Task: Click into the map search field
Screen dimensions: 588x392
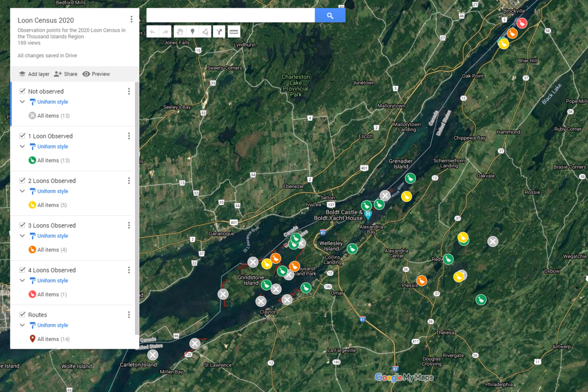Action: tap(230, 16)
